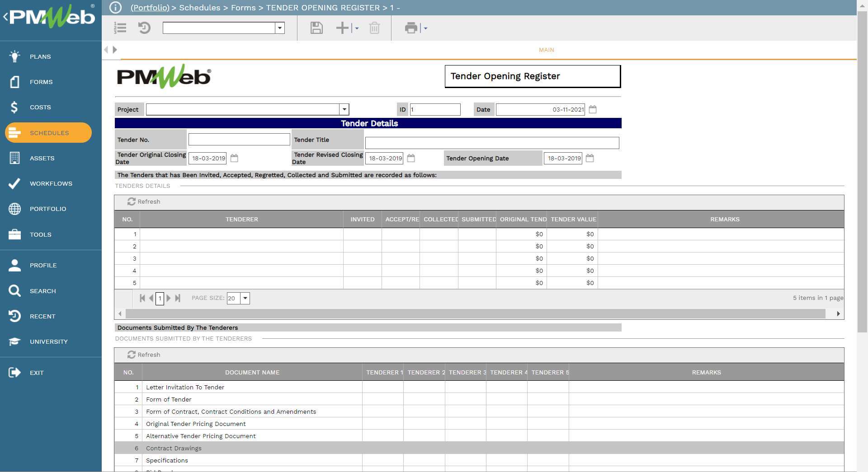The width and height of the screenshot is (868, 472).
Task: Select Schedules in the sidebar
Action: (48, 133)
